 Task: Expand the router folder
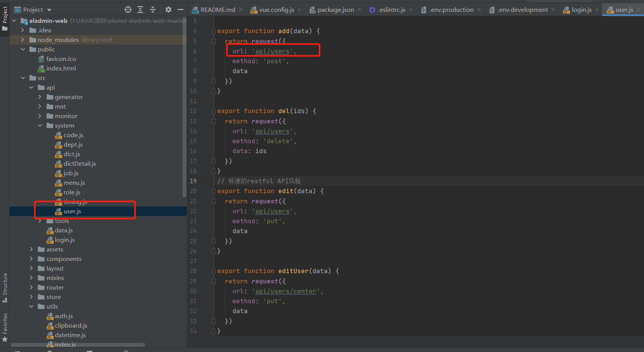click(31, 287)
